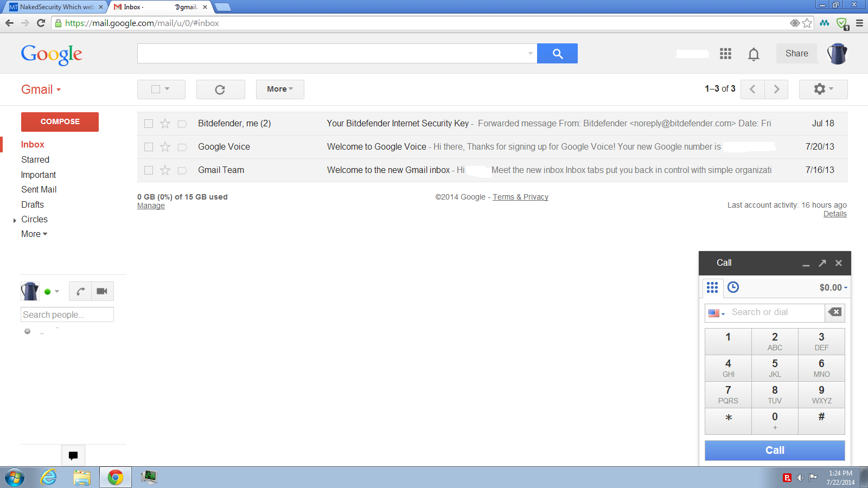Viewport: 868px width, 488px height.
Task: Click the volume speaker in system tray
Action: 800,478
